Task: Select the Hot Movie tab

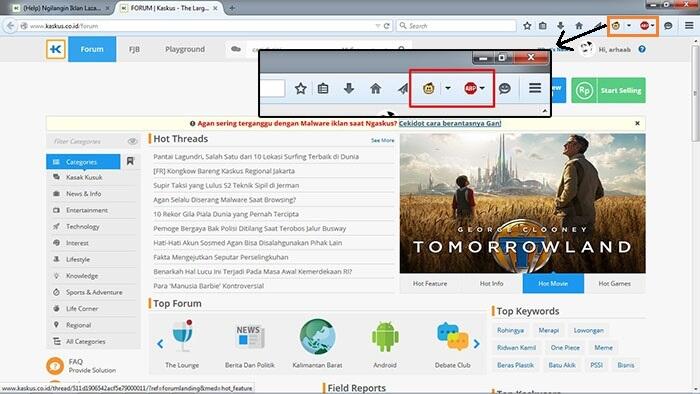Action: (553, 283)
